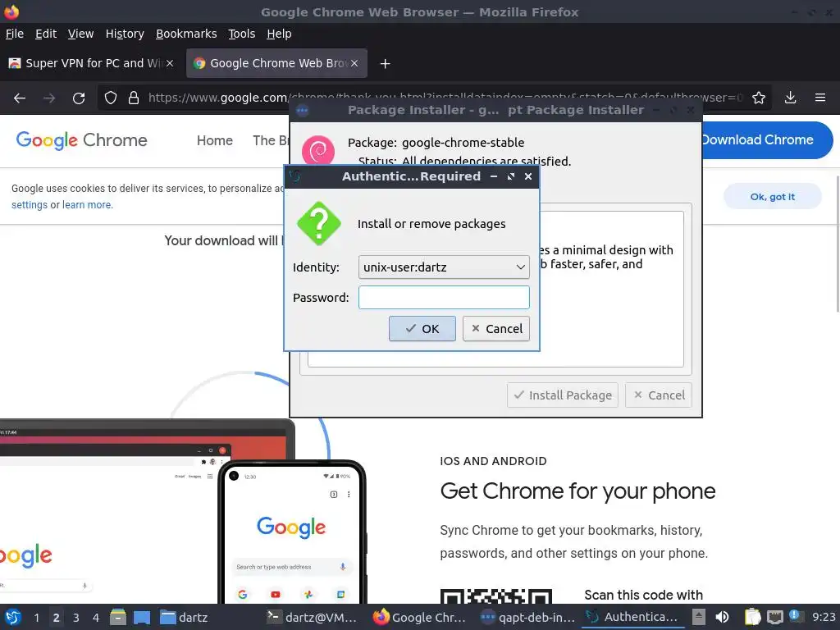This screenshot has width=840, height=630.
Task: Open the learn more link
Action: (87, 204)
